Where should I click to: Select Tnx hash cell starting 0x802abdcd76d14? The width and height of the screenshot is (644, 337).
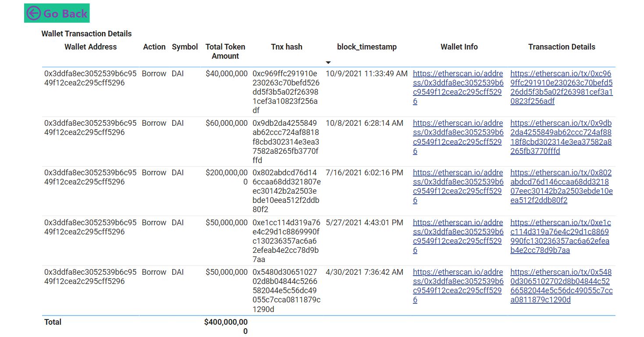287,191
